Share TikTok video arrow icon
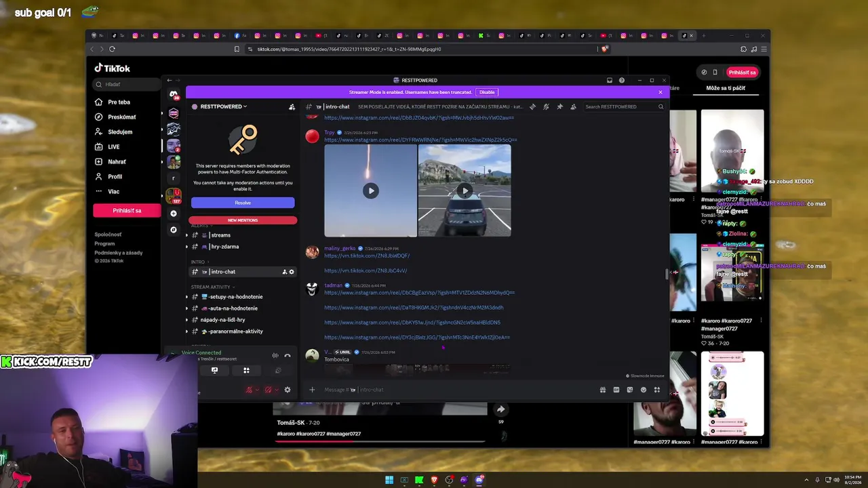 (x=500, y=409)
